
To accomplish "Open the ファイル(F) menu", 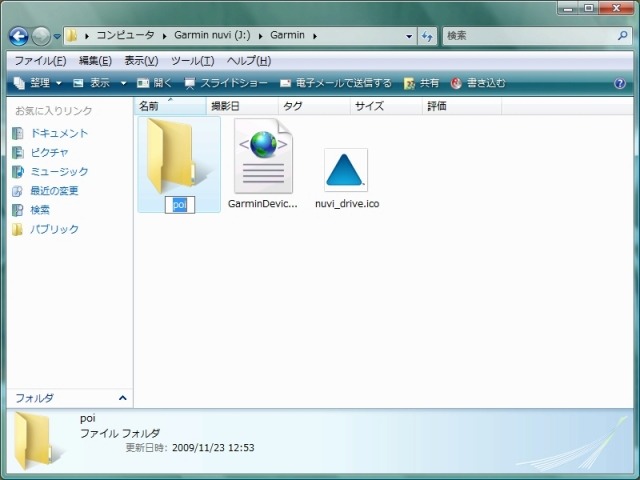I will (40, 61).
